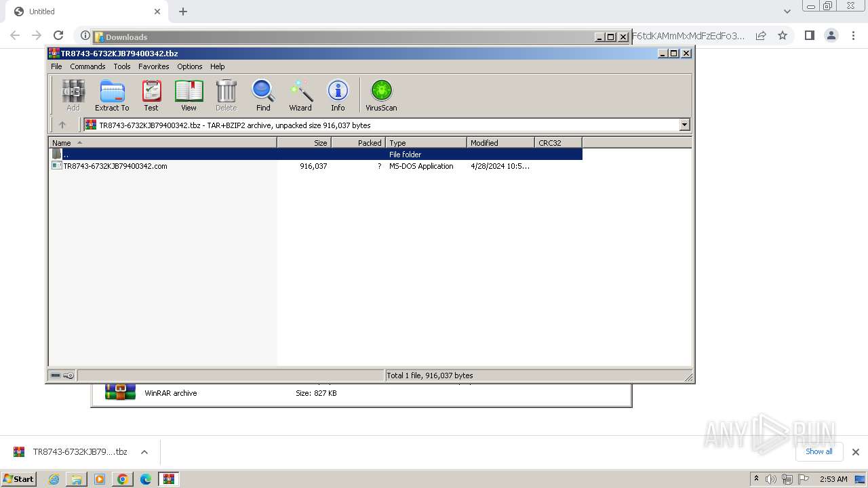Sort by the CRC32 column header
Viewport: 868px width, 488px height.
(x=559, y=142)
